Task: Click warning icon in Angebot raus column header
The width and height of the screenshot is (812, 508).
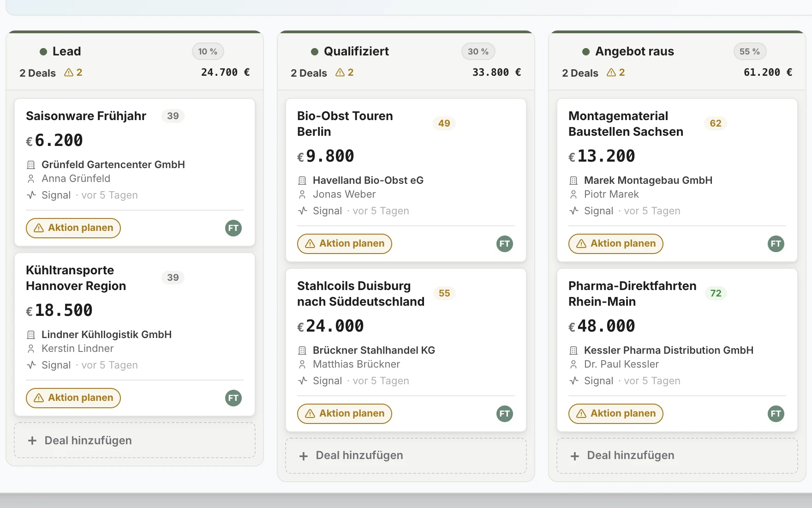Action: coord(611,73)
